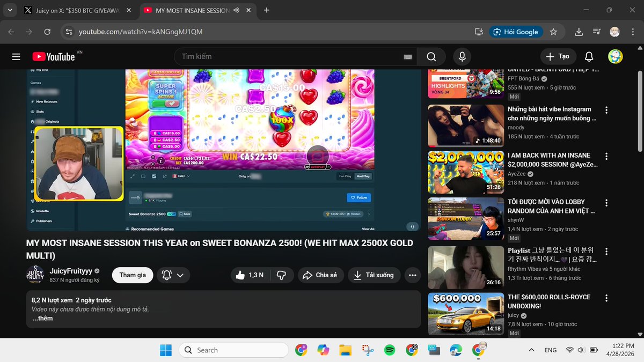
Task: Open the Chrome tab search dropdown
Action: click(10, 10)
